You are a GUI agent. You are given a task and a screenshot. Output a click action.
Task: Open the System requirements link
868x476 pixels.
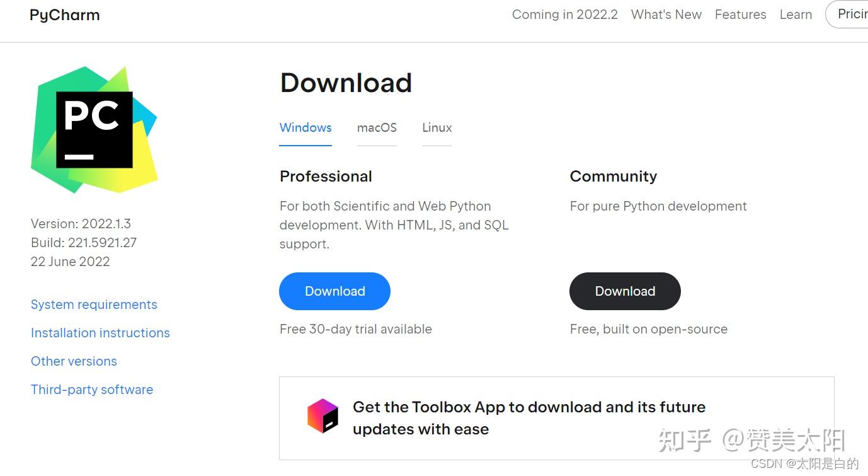(x=94, y=305)
